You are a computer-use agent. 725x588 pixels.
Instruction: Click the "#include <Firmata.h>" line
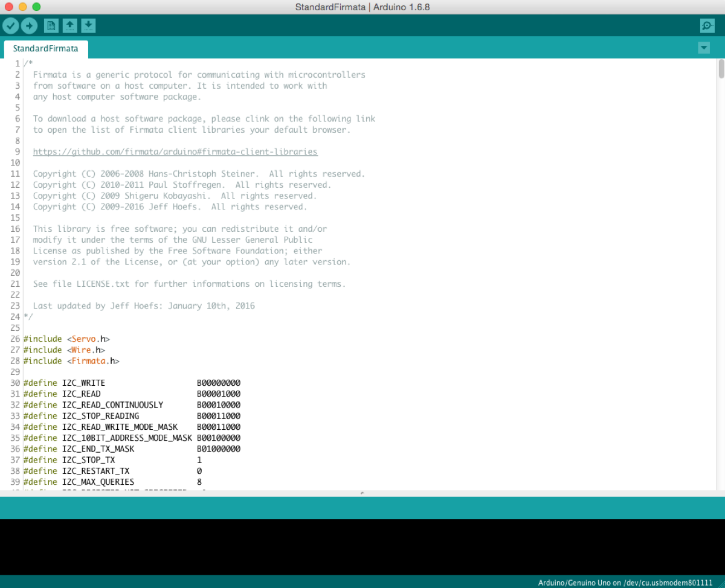(x=71, y=360)
